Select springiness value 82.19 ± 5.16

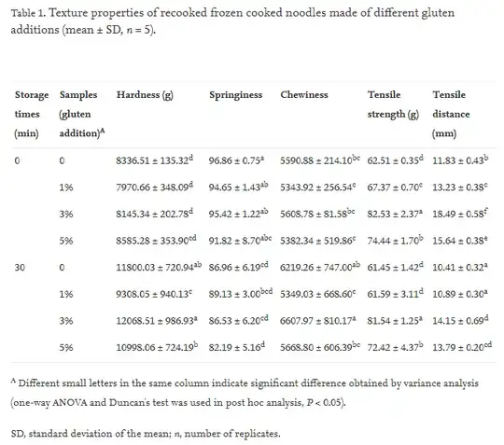pos(237,347)
